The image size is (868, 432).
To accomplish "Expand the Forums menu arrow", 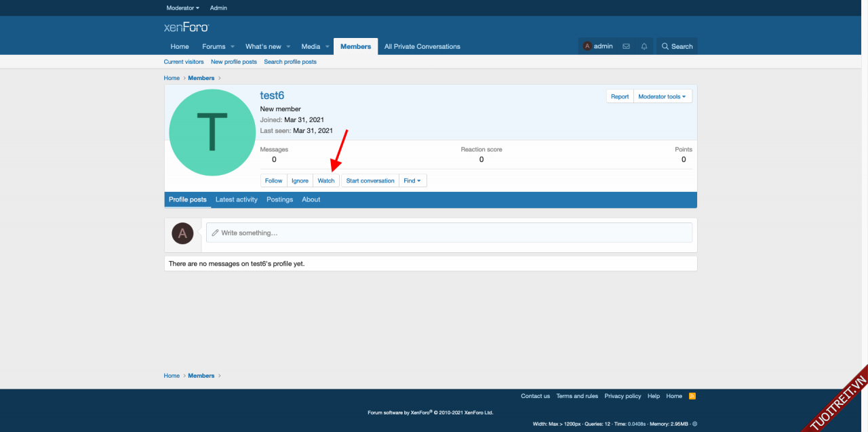I will [233, 47].
